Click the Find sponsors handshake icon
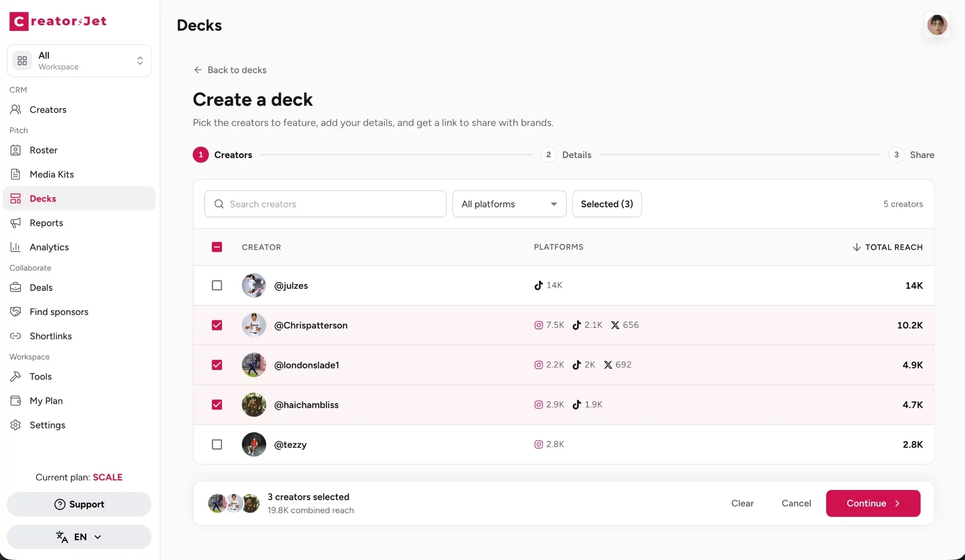The height and width of the screenshot is (560, 965). 15,312
